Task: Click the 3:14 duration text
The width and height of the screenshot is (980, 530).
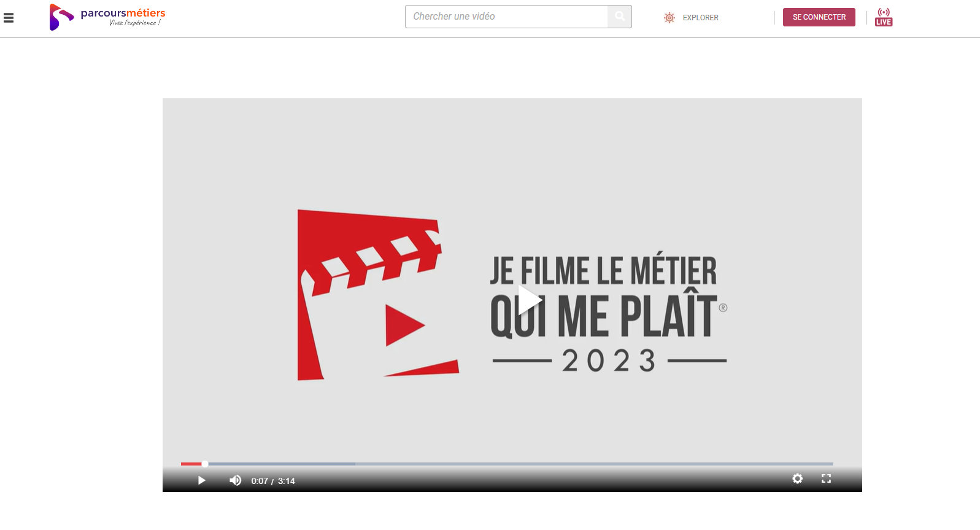Action: tap(287, 481)
